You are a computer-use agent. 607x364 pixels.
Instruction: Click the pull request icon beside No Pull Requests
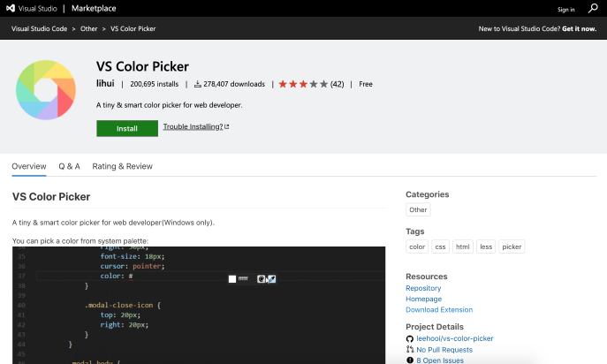pos(410,350)
